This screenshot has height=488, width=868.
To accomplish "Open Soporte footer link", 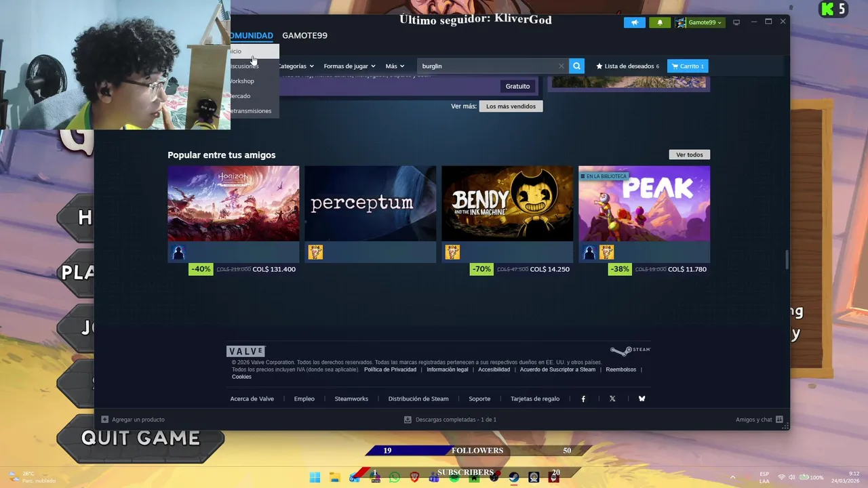I will click(479, 399).
